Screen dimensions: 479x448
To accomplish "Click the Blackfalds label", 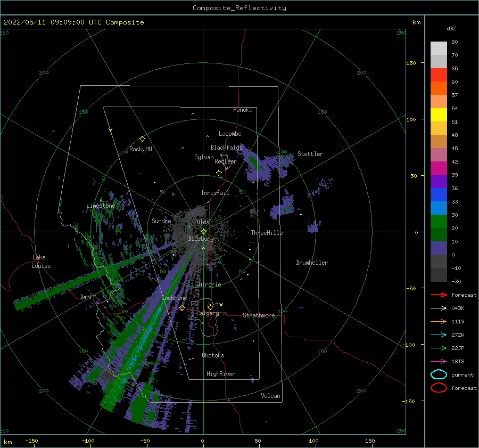I will 226,148.
